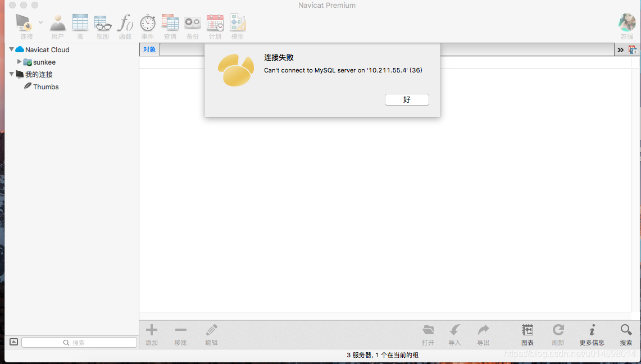
Task: Open the 查询 query toolbar icon
Action: 170,23
